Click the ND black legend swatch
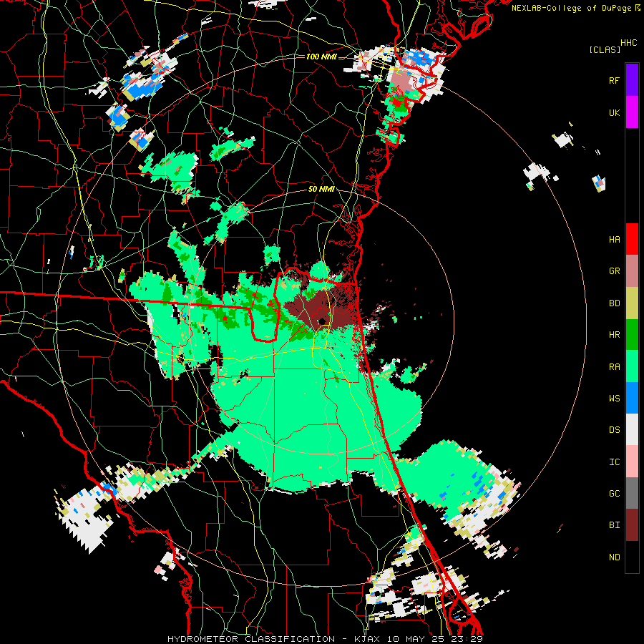 (x=632, y=557)
